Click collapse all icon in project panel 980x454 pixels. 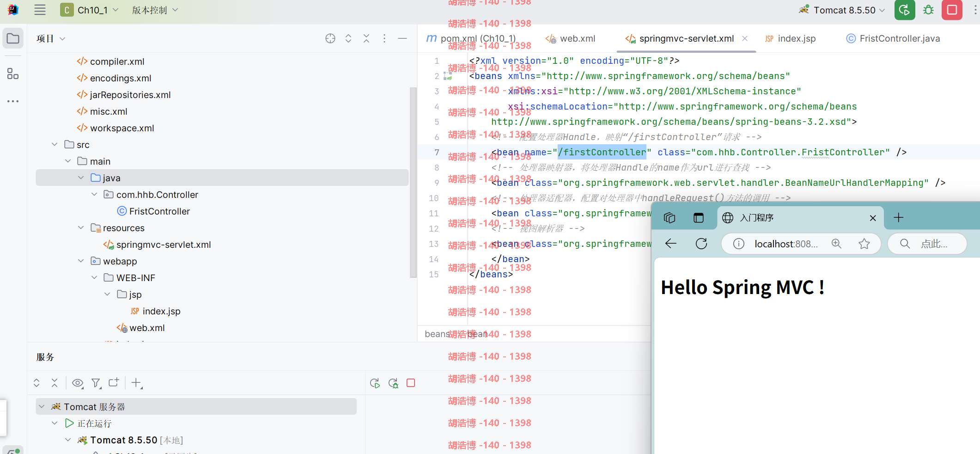coord(366,38)
